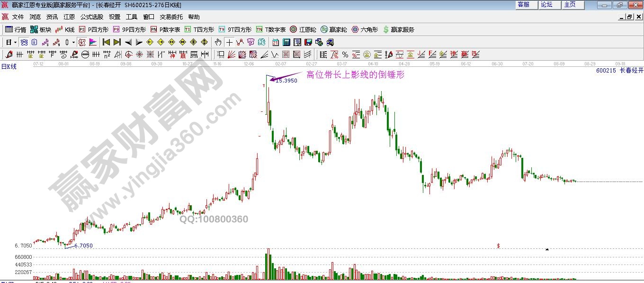
Task: Click the calendar icon showing 21
Action: (275, 42)
